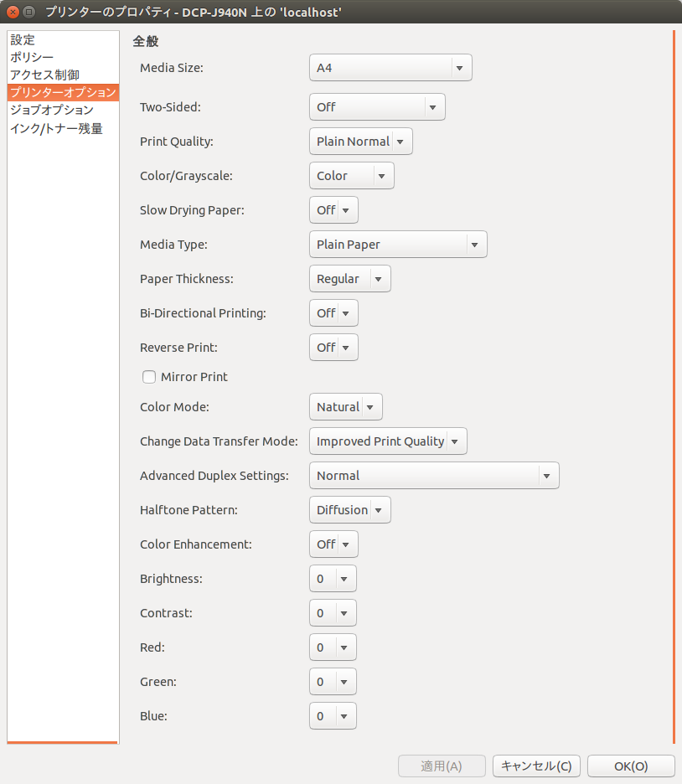Viewport: 682px width, 784px height.
Task: Select 設定 in the sidebar
Action: click(63, 40)
